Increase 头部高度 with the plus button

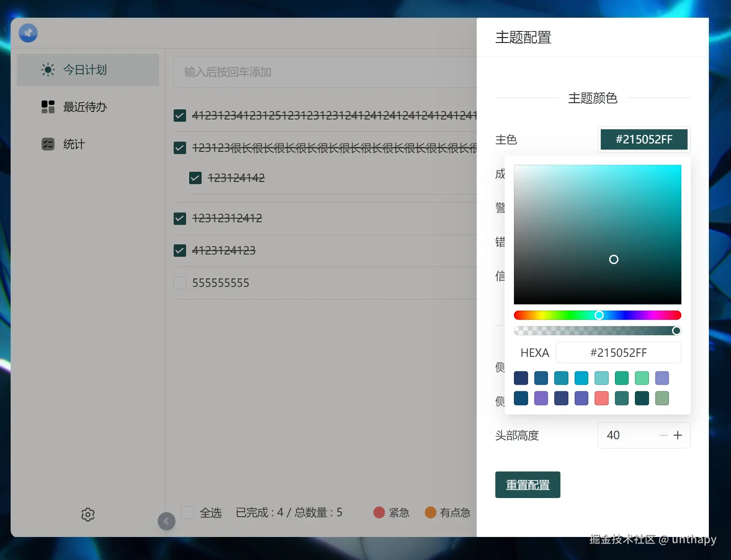tap(678, 435)
